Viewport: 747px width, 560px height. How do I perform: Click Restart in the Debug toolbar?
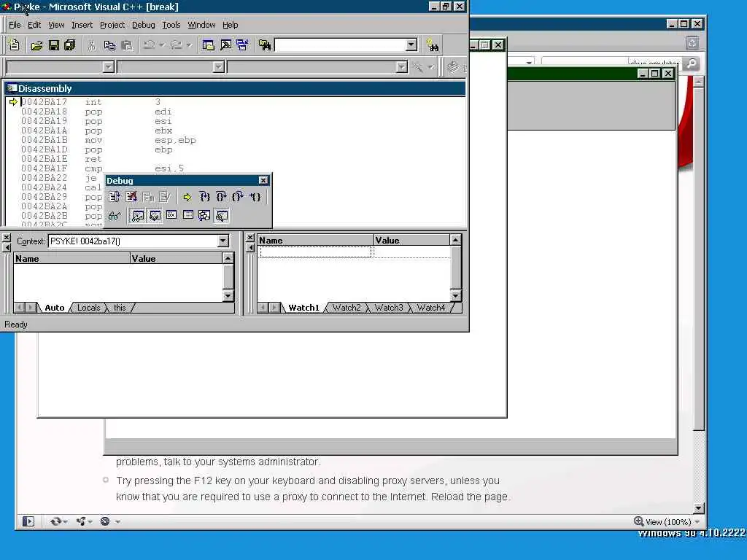115,197
